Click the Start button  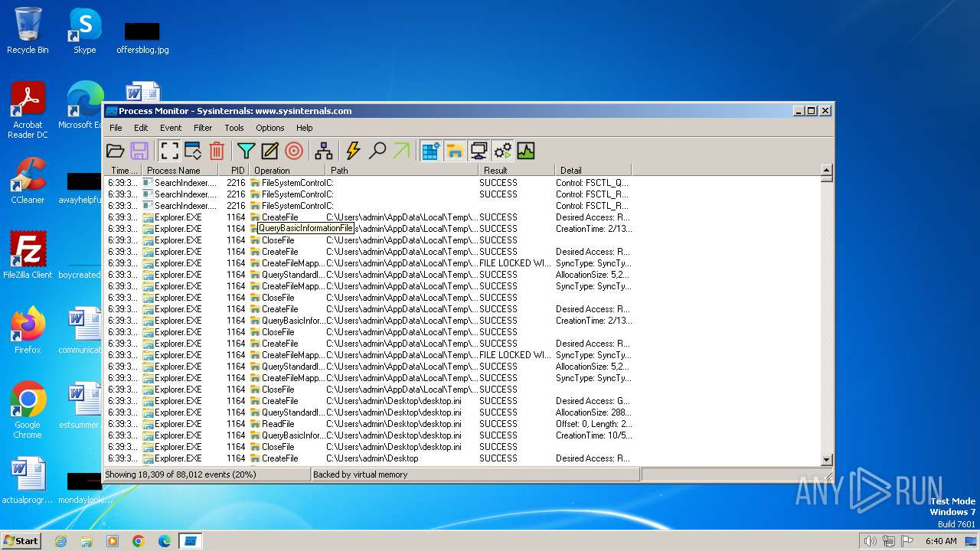tap(21, 540)
